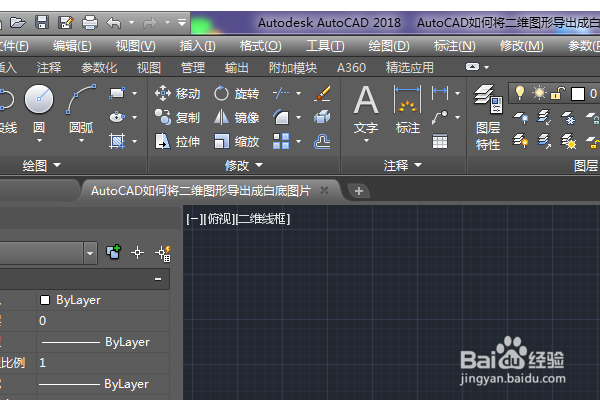600x400 pixels.
Task: Choose the Rotate (旋转) tool
Action: [x=236, y=93]
